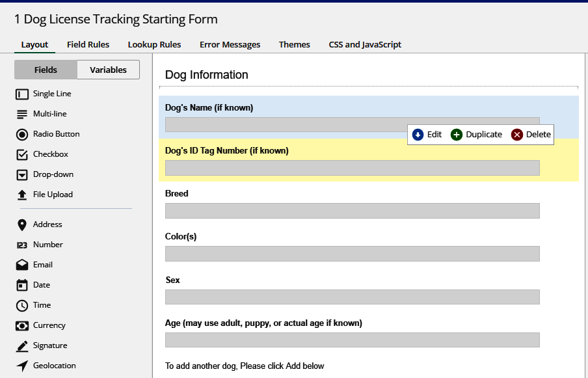Viewport: 588px width, 378px height.
Task: Go to CSS and JavaScript tab
Action: [x=365, y=45]
